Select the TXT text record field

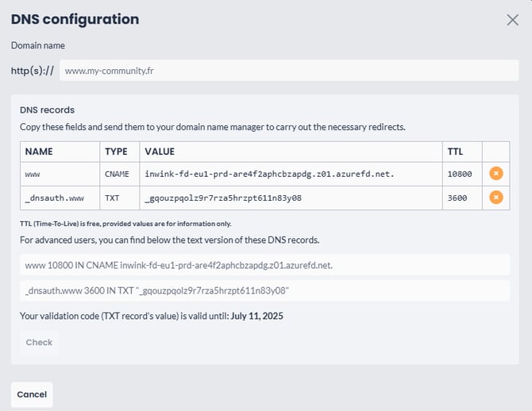264,290
